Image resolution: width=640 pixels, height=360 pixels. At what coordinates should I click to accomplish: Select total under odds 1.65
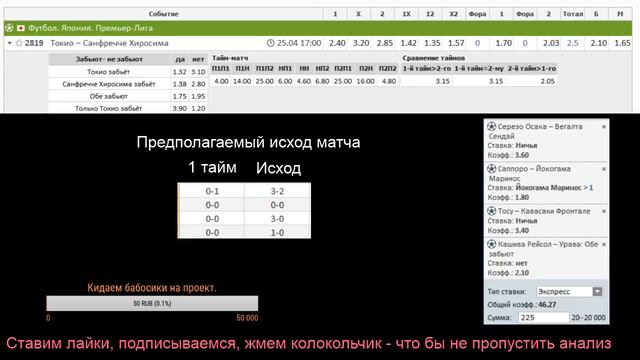tap(622, 43)
